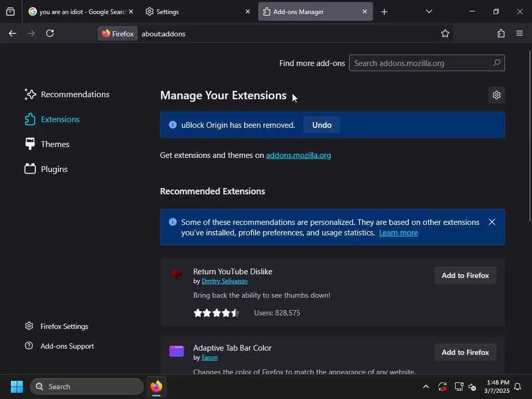This screenshot has width=532, height=399.
Task: Click the 'Return YouTube Dislike' title
Action: (x=233, y=271)
